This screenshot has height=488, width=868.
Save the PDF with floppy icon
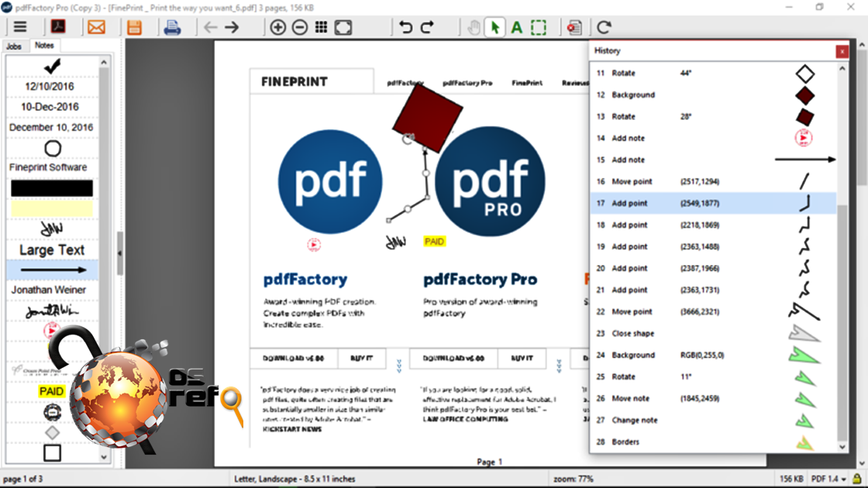point(134,27)
